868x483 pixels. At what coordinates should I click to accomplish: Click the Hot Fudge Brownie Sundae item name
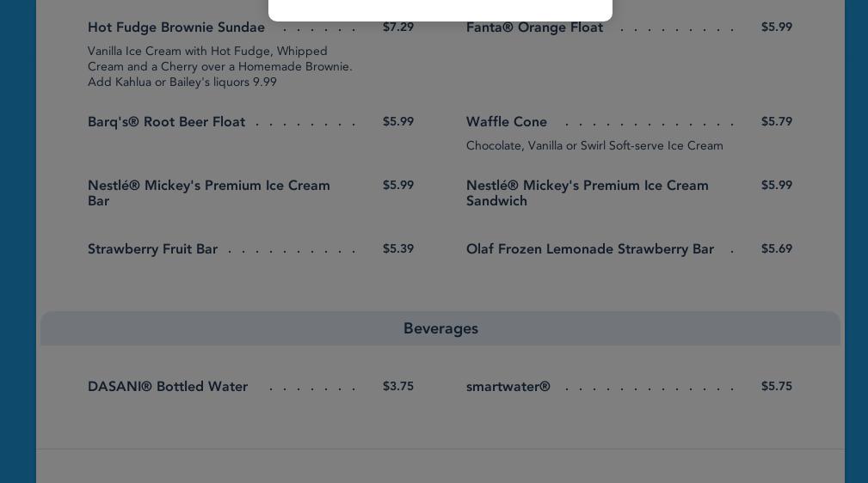click(176, 28)
